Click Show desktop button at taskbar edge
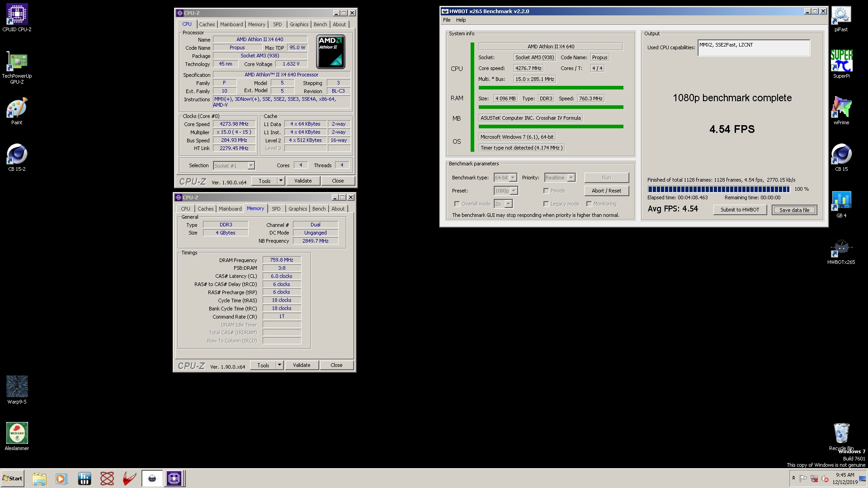 (863, 479)
